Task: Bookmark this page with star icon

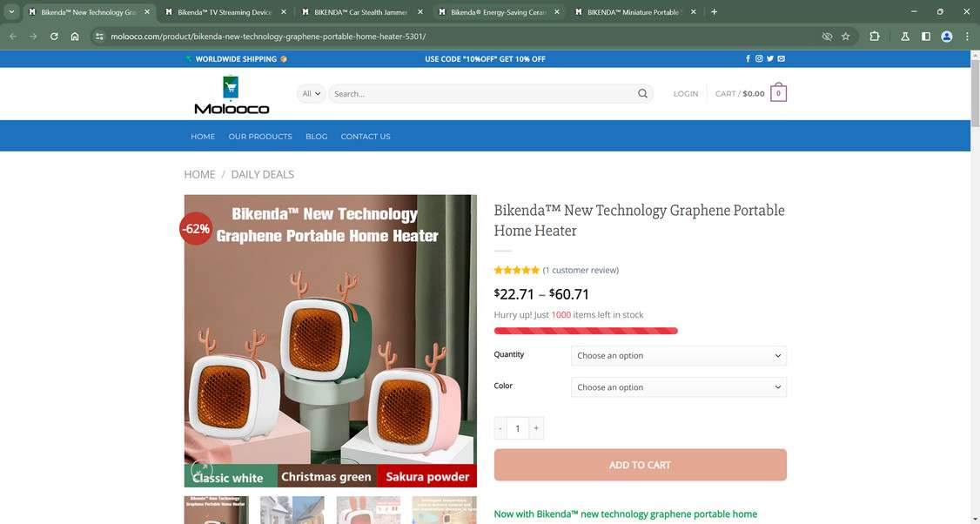Action: click(846, 37)
